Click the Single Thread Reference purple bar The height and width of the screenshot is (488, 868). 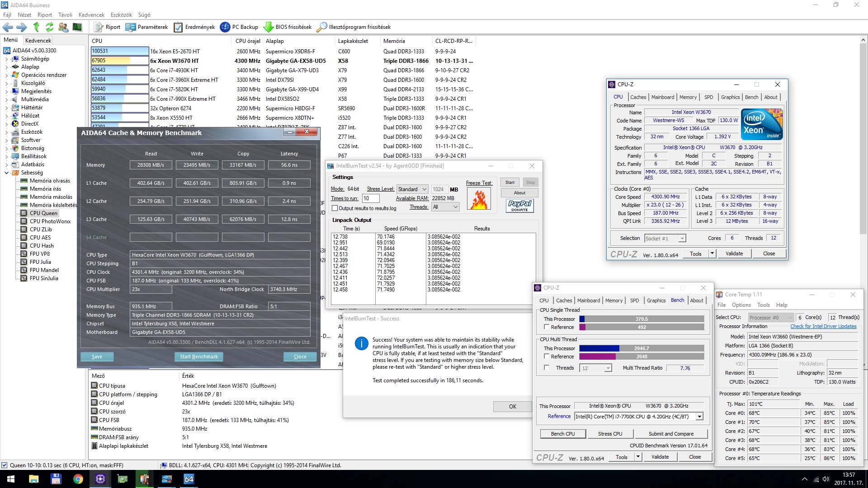pos(642,327)
